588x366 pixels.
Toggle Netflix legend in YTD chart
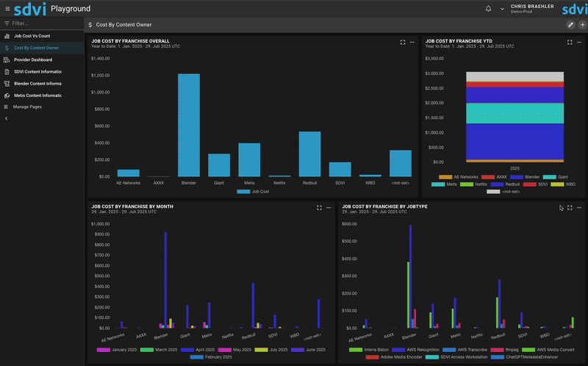(473, 184)
